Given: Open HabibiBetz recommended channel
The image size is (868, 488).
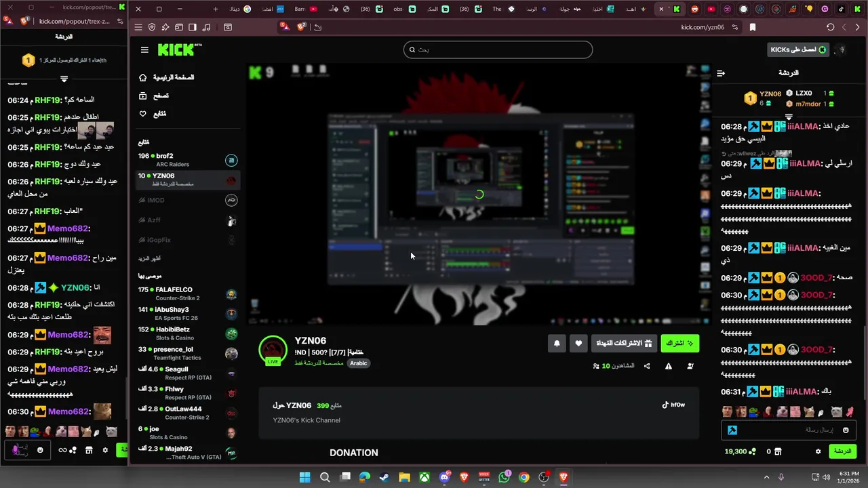Looking at the screenshot, I should (x=187, y=333).
